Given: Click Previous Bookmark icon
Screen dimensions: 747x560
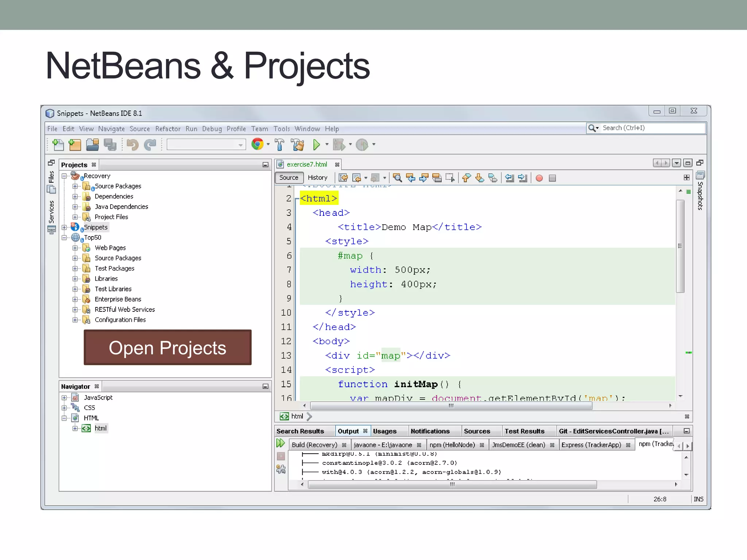Looking at the screenshot, I should 467,178.
